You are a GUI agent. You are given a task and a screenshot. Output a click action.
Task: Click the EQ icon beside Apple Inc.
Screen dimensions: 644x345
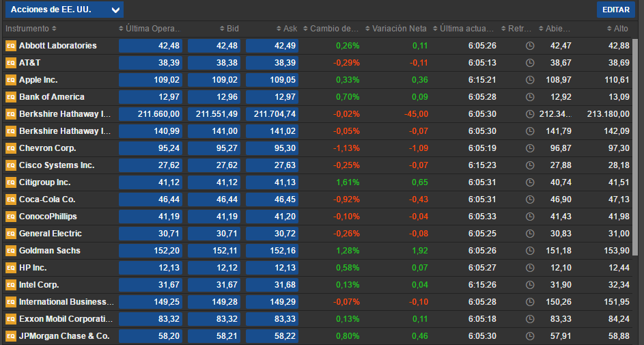11,80
